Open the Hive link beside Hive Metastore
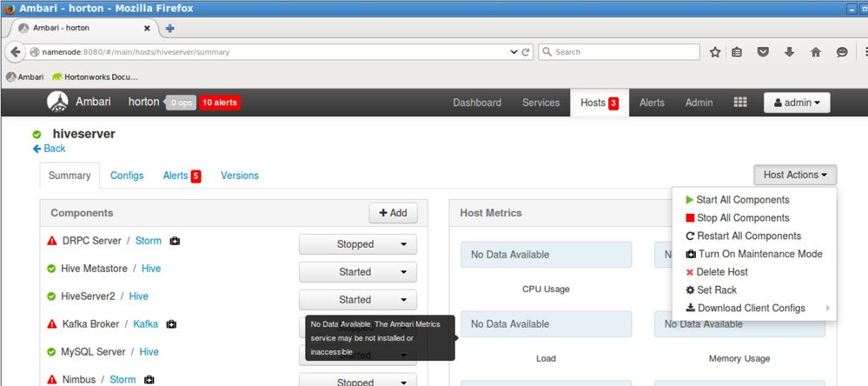868x386 pixels. [151, 269]
